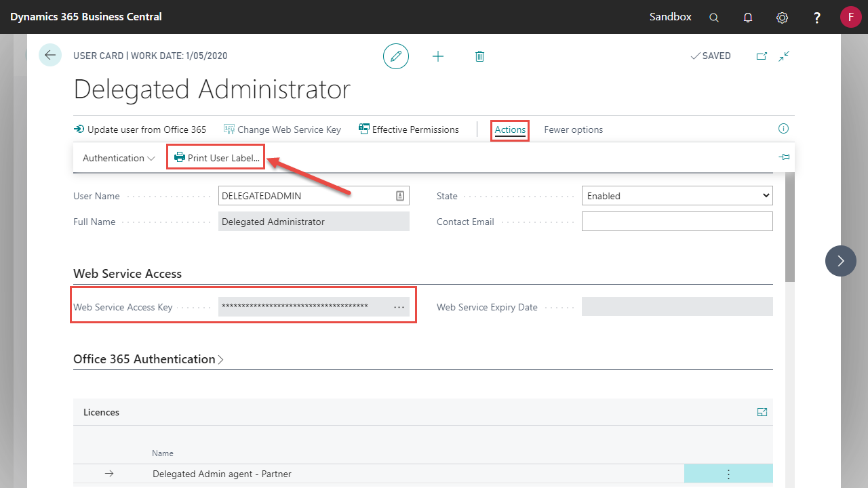
Task: Click the Web Service Access heading
Action: point(127,274)
